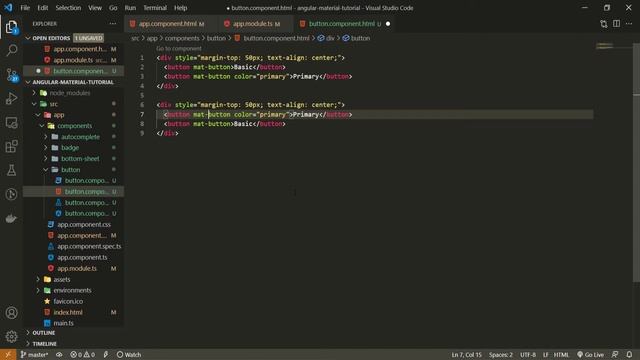Open the Testing flask view
This screenshot has width=640, height=360.
[11, 170]
